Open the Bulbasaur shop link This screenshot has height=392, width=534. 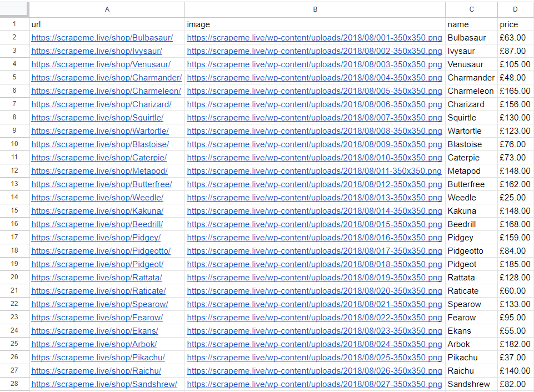click(x=102, y=38)
